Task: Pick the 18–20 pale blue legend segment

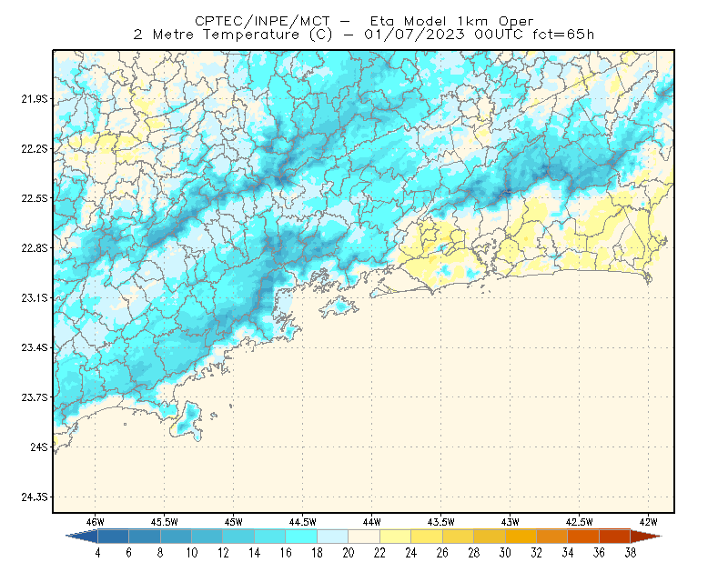Action: point(332,537)
